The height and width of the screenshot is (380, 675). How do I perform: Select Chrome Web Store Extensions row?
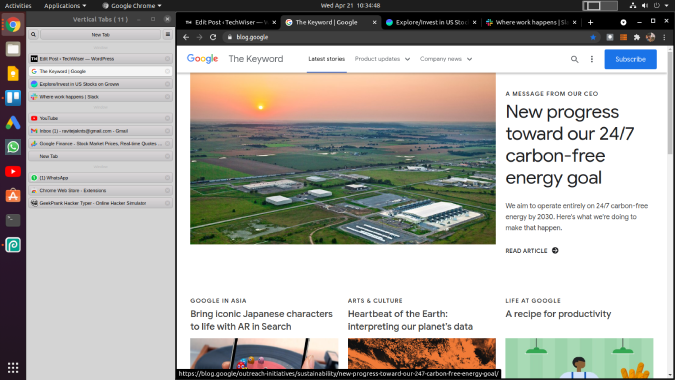click(x=100, y=190)
